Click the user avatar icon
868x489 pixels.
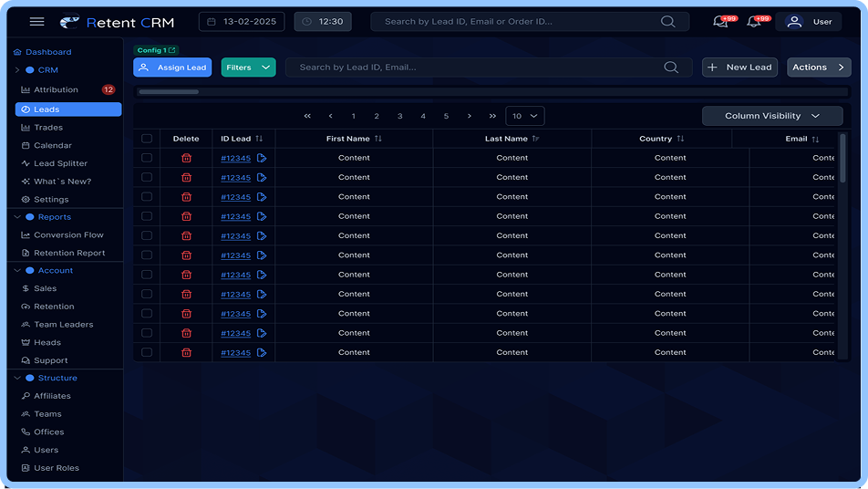pos(794,22)
